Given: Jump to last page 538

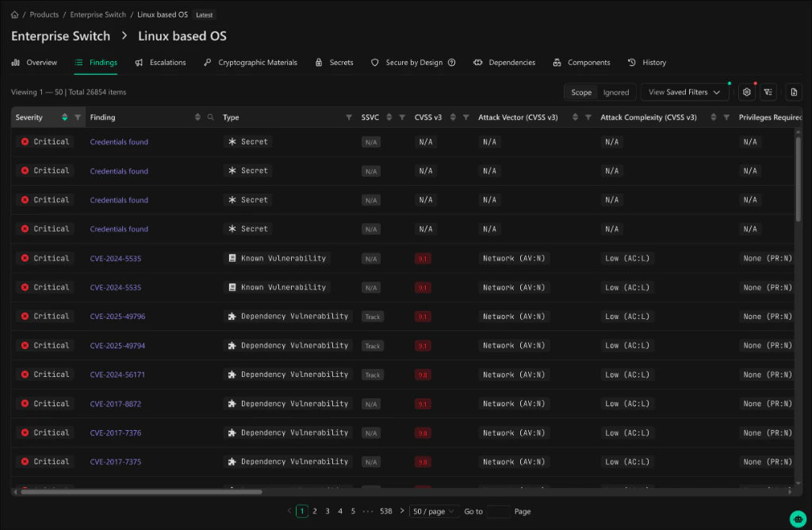Looking at the screenshot, I should [x=386, y=511].
